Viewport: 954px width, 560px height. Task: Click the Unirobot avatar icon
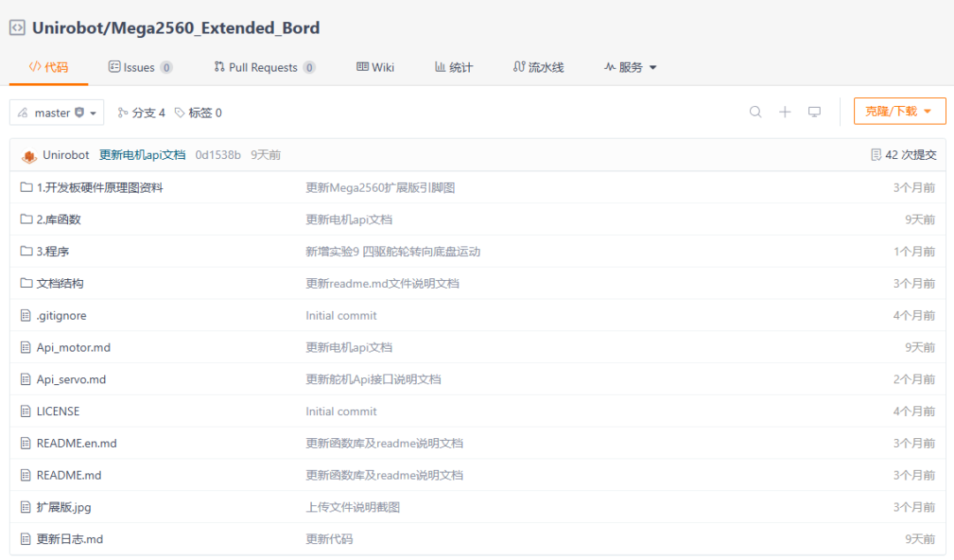click(x=28, y=155)
